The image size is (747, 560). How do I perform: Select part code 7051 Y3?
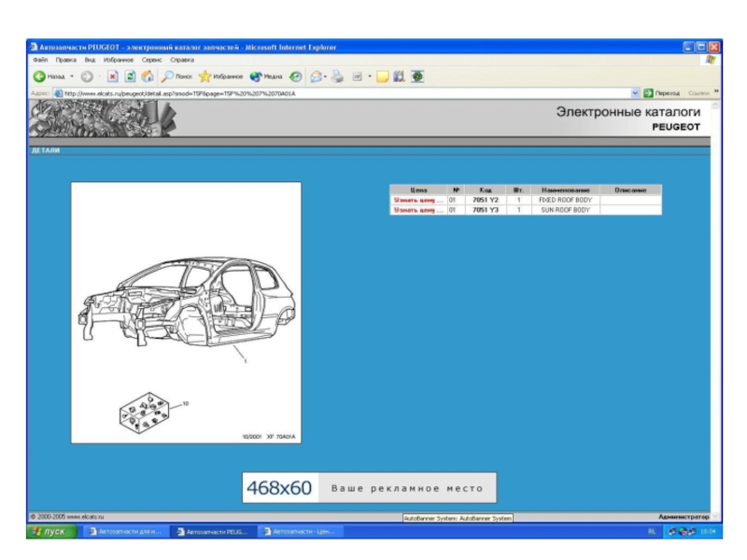tap(485, 210)
